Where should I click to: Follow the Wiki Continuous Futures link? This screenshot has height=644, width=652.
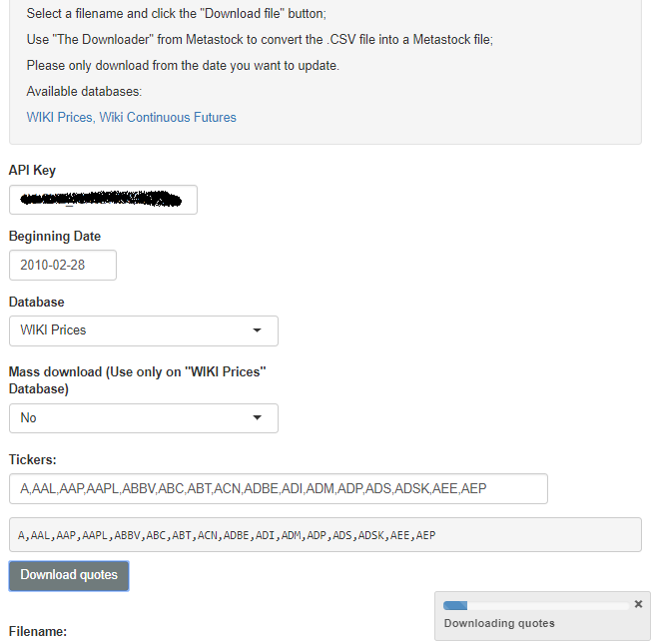[x=168, y=118]
